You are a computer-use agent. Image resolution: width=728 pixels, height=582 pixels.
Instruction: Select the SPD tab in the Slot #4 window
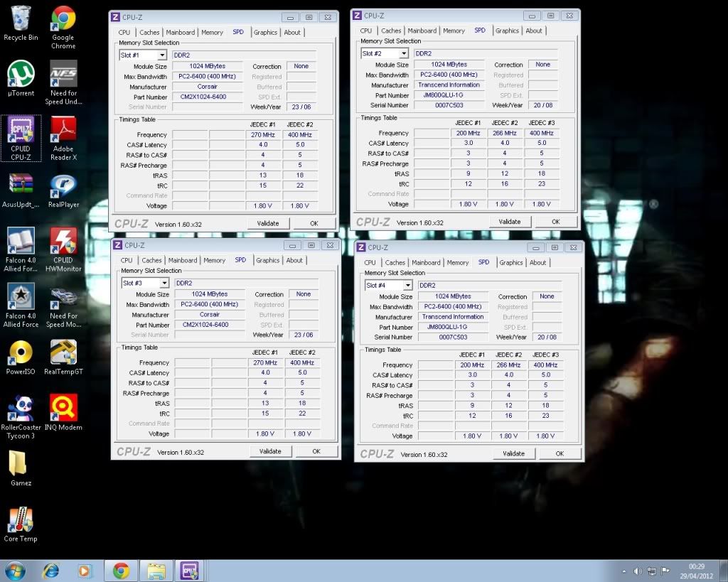[x=483, y=262]
